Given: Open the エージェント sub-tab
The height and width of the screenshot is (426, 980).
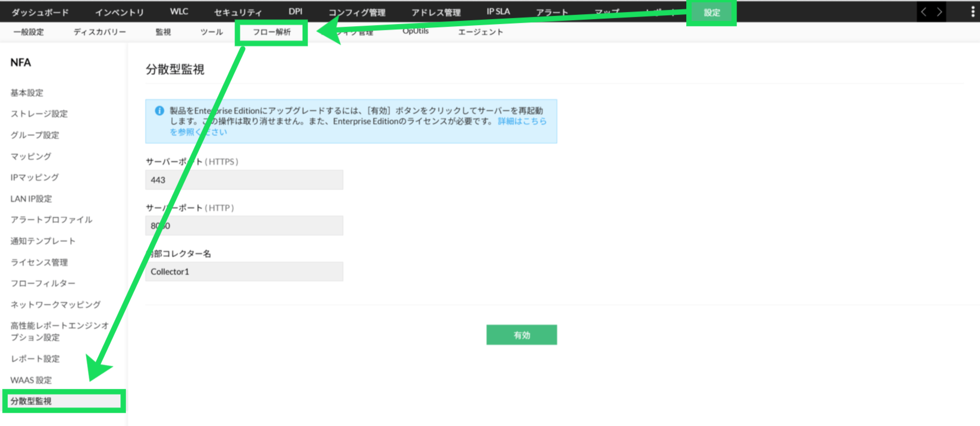Looking at the screenshot, I should click(x=480, y=32).
